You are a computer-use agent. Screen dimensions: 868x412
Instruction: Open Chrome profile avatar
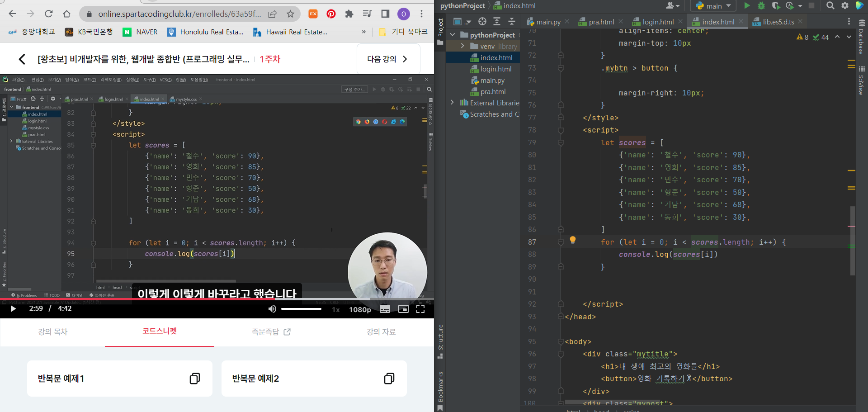tap(403, 14)
